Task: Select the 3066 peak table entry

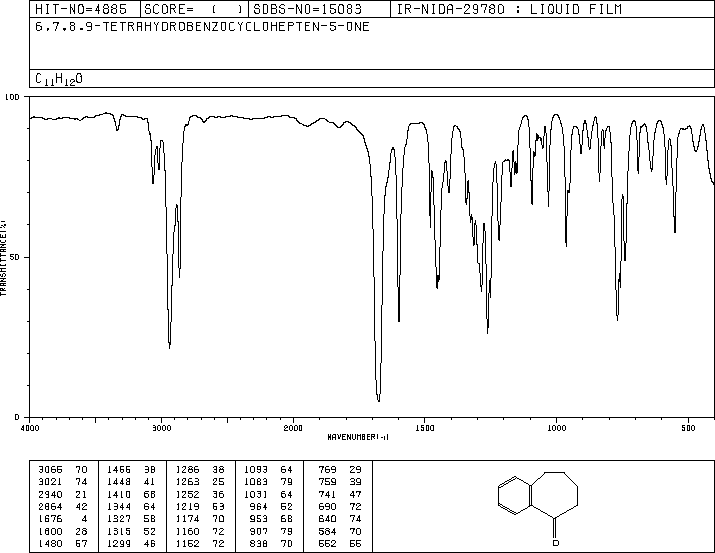Action: point(62,470)
